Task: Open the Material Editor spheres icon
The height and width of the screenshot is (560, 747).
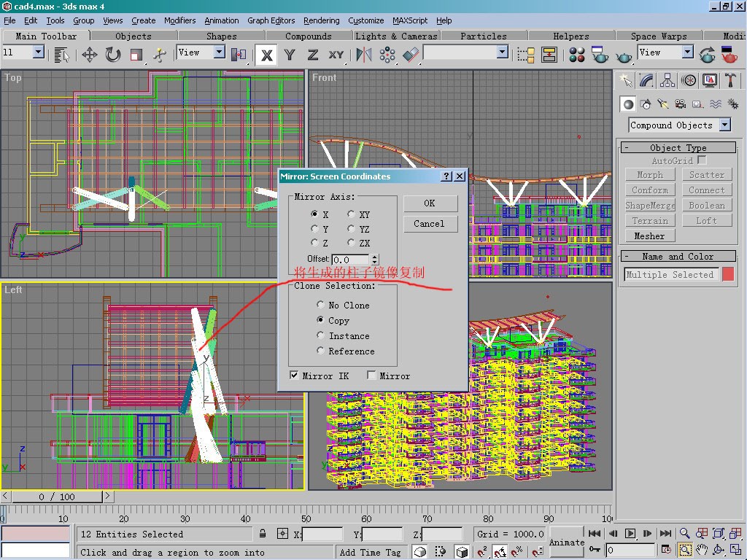Action: (x=577, y=55)
